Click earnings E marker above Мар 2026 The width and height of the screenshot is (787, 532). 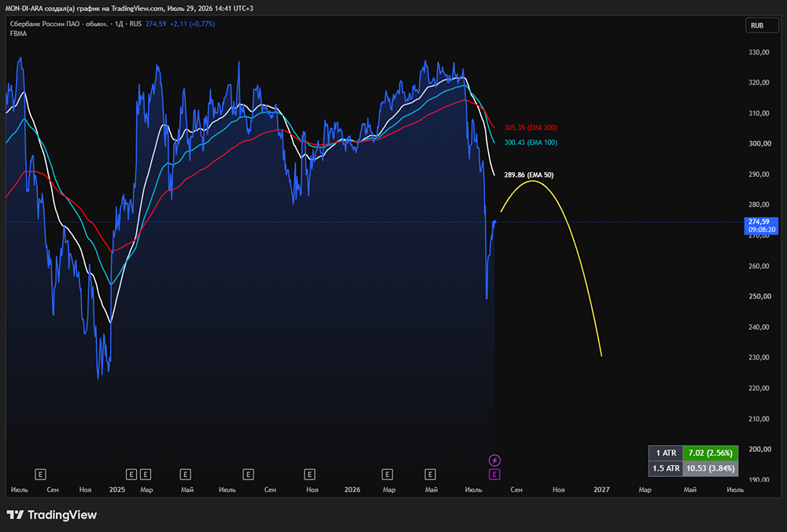point(387,475)
